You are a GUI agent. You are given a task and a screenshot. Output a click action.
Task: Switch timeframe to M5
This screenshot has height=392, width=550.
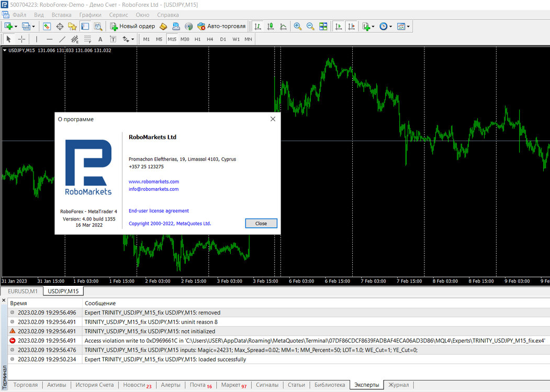pyautogui.click(x=159, y=39)
